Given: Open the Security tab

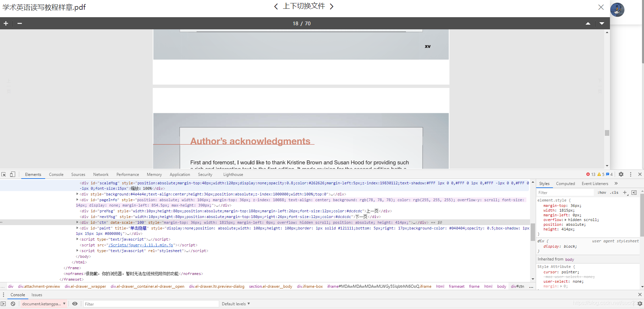Looking at the screenshot, I should point(205,174).
